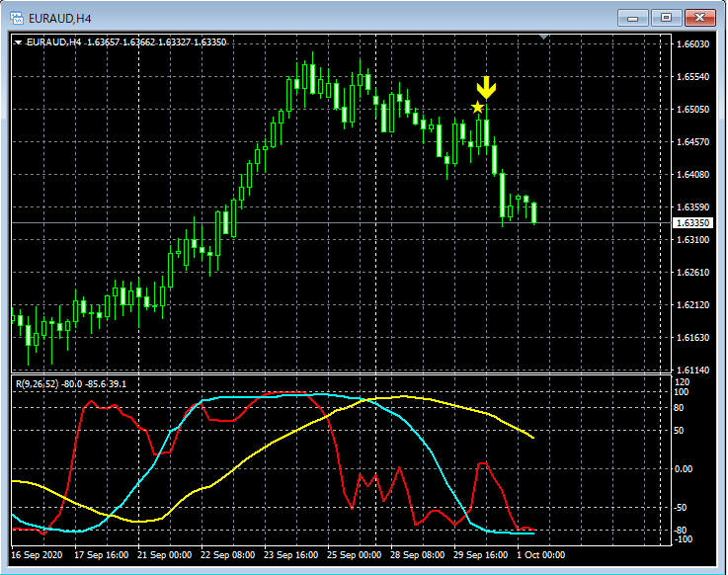
Task: Click the R(9,26,52) indicator label
Action: pyautogui.click(x=38, y=384)
